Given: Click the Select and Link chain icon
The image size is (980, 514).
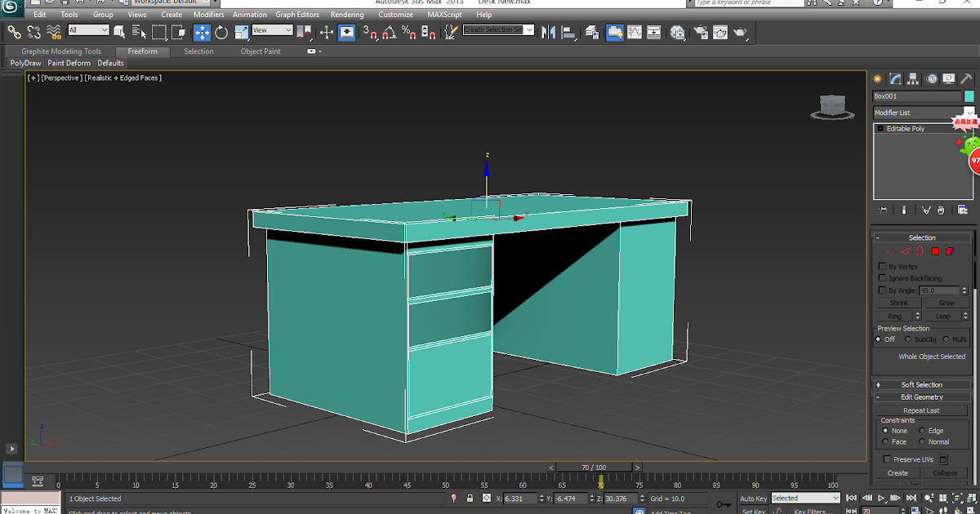Looking at the screenshot, I should (x=14, y=33).
